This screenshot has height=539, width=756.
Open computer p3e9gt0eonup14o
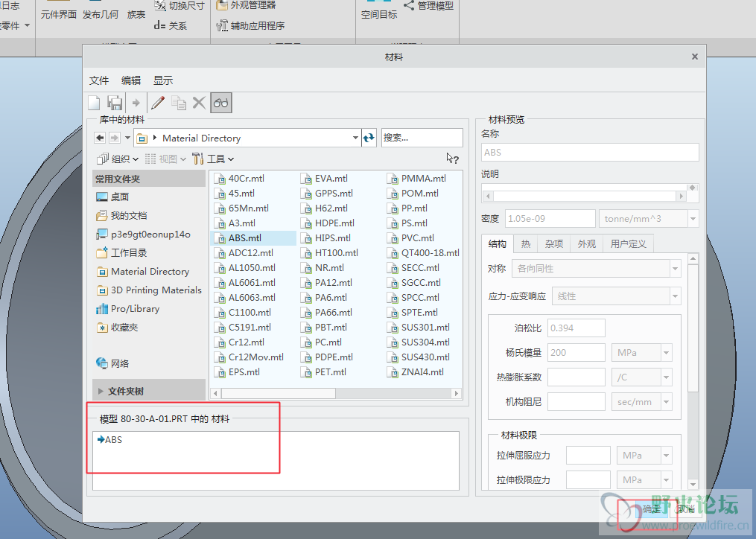coord(143,235)
